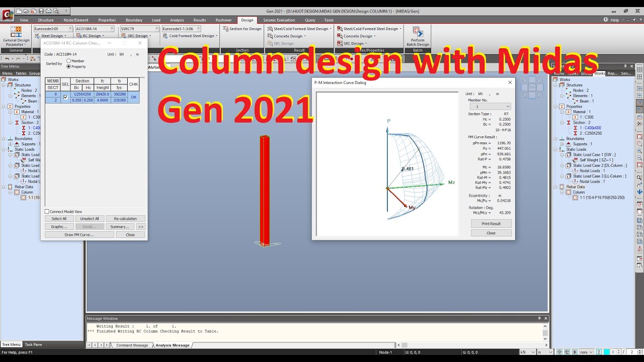Pin the Message Window

(539, 318)
